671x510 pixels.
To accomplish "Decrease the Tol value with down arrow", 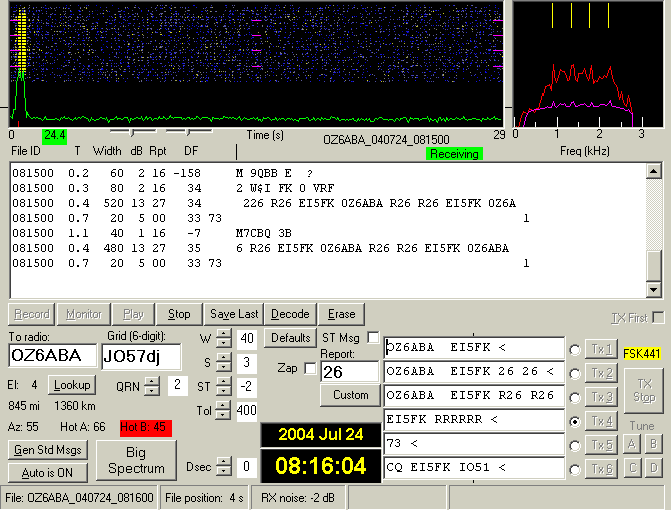I will tap(223, 415).
